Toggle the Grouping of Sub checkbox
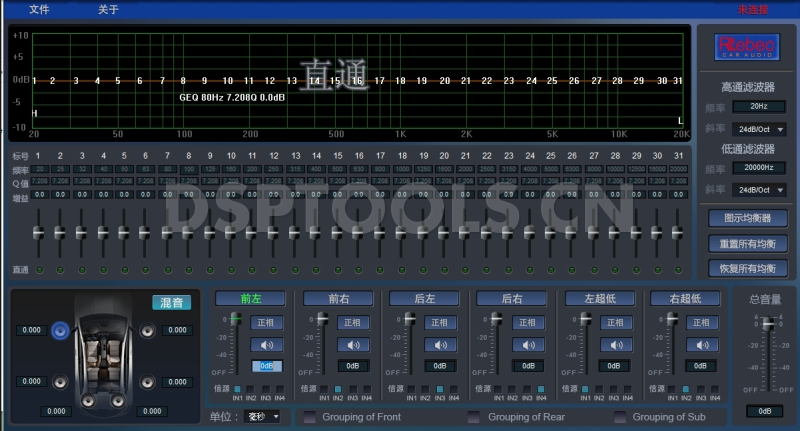This screenshot has height=431, width=800. click(x=619, y=417)
